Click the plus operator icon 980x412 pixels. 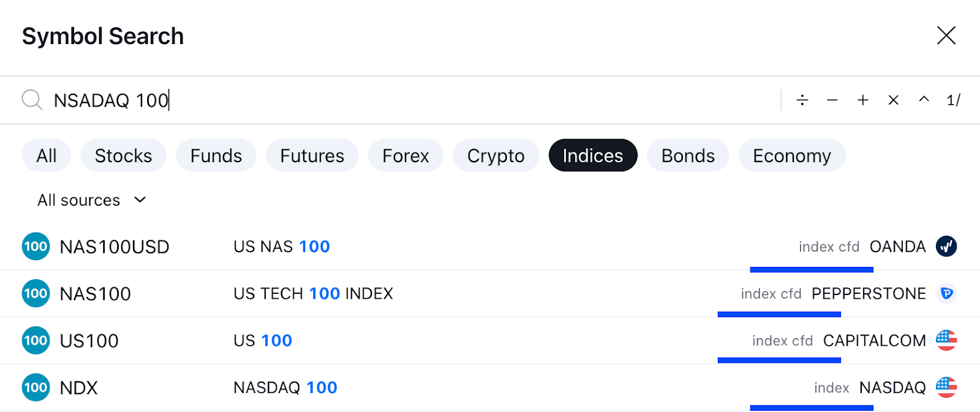coord(862,100)
